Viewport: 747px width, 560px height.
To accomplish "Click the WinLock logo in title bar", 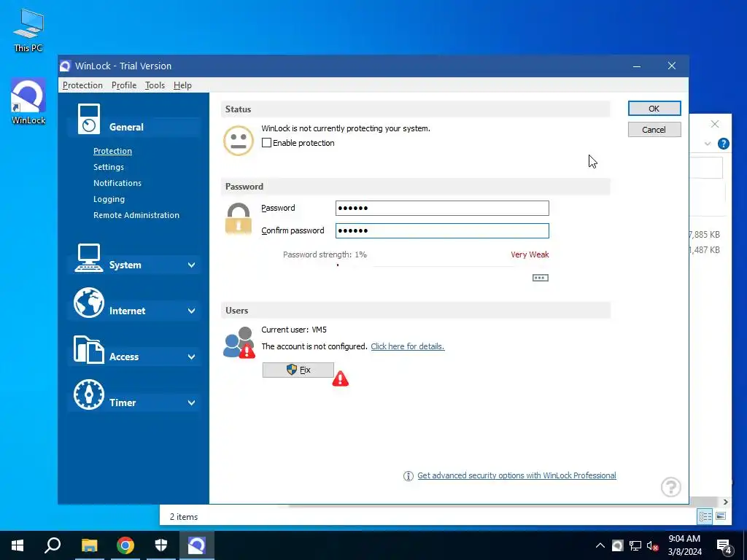I will point(66,66).
